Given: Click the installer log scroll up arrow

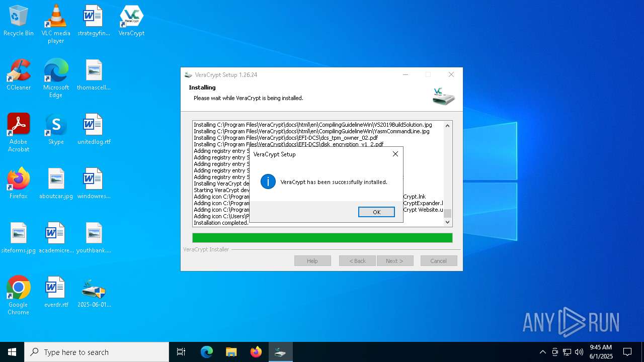Looking at the screenshot, I should [447, 126].
